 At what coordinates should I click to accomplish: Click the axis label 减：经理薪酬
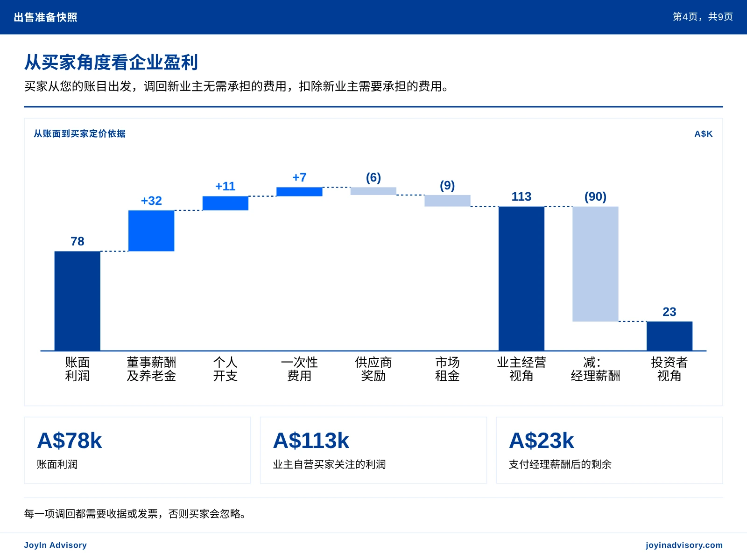tap(595, 369)
